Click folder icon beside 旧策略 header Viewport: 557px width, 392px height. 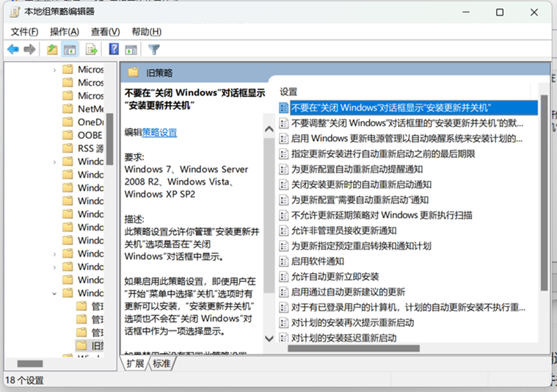134,73
